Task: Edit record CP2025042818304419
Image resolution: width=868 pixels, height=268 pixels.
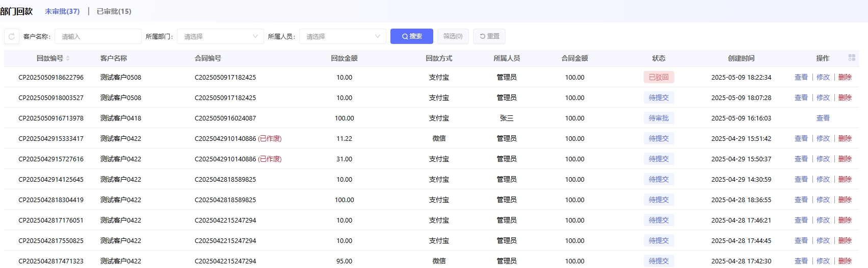Action: pyautogui.click(x=823, y=200)
